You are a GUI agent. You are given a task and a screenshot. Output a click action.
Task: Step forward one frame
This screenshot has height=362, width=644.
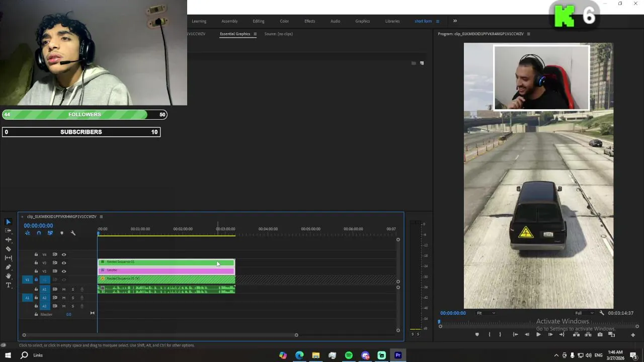pyautogui.click(x=550, y=334)
